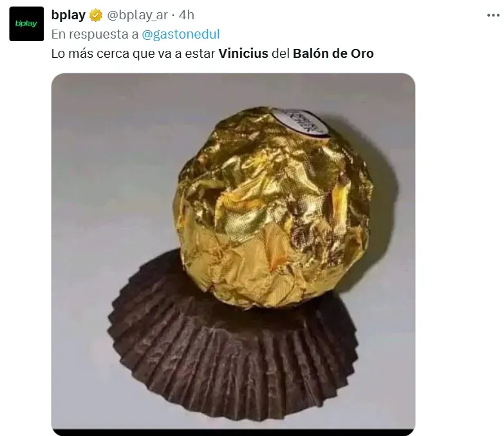Open the three-dot more options menu
Screen dimensions: 504x436
pyautogui.click(x=493, y=15)
